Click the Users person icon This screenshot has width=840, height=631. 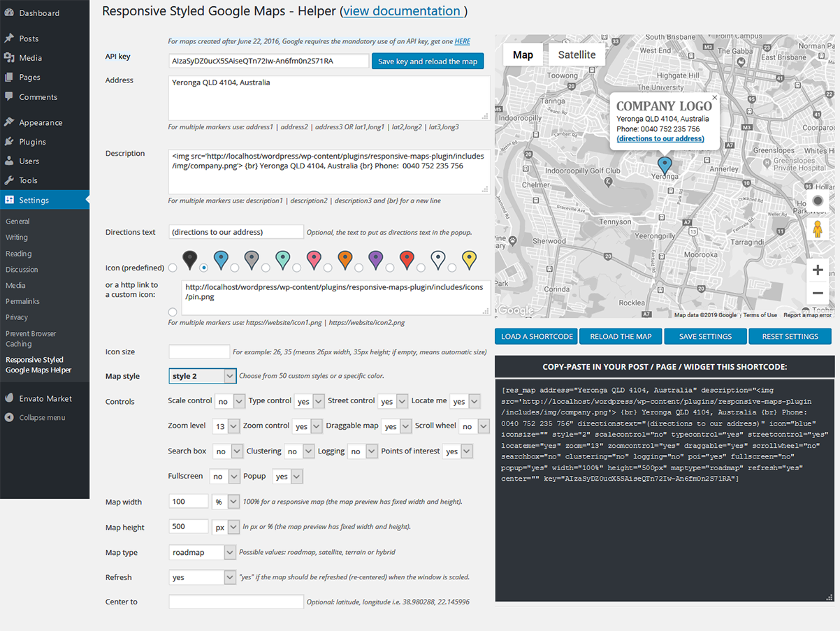tap(9, 161)
